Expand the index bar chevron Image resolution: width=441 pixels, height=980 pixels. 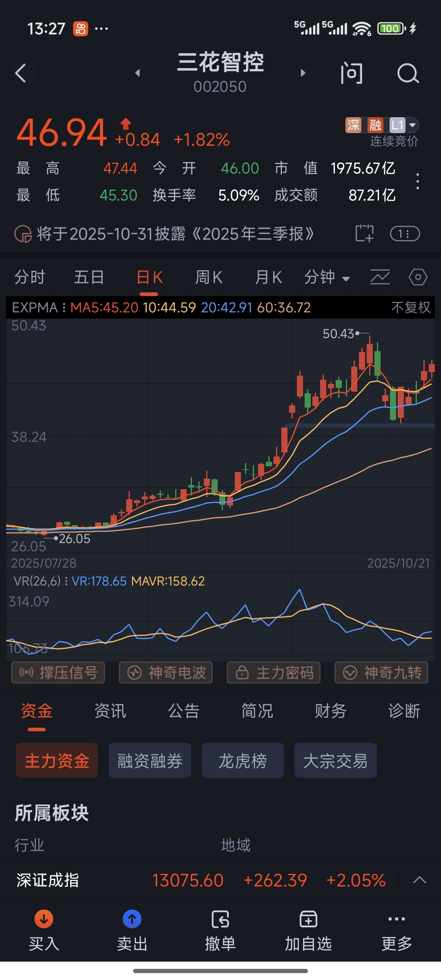pos(419,880)
